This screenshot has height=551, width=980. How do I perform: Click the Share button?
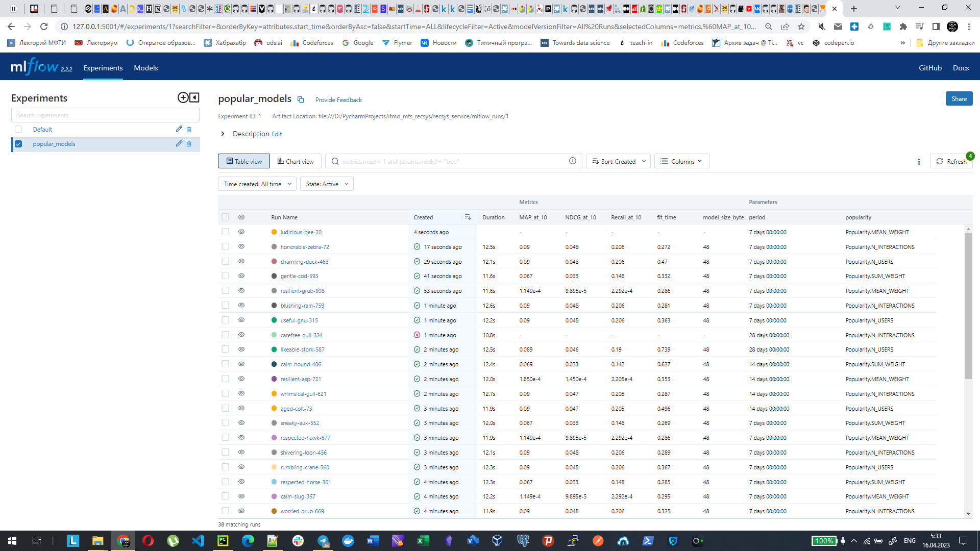(x=959, y=99)
